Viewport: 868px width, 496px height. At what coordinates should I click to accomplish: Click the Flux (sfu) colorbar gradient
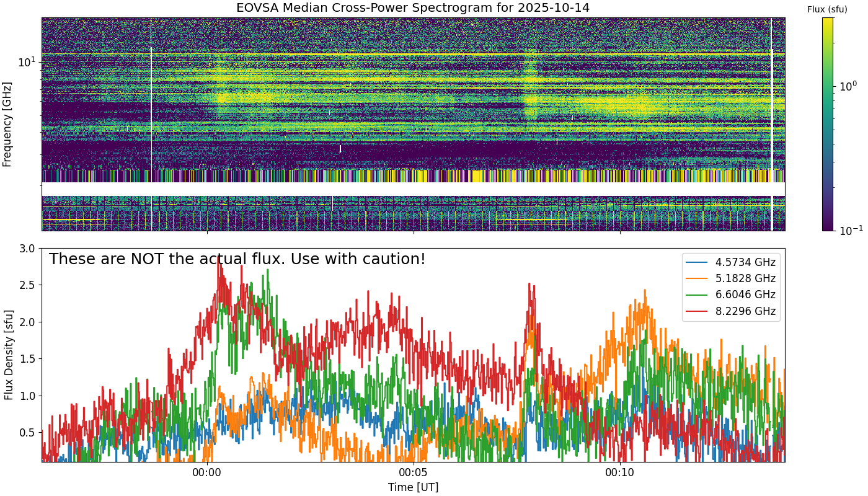tap(828, 124)
